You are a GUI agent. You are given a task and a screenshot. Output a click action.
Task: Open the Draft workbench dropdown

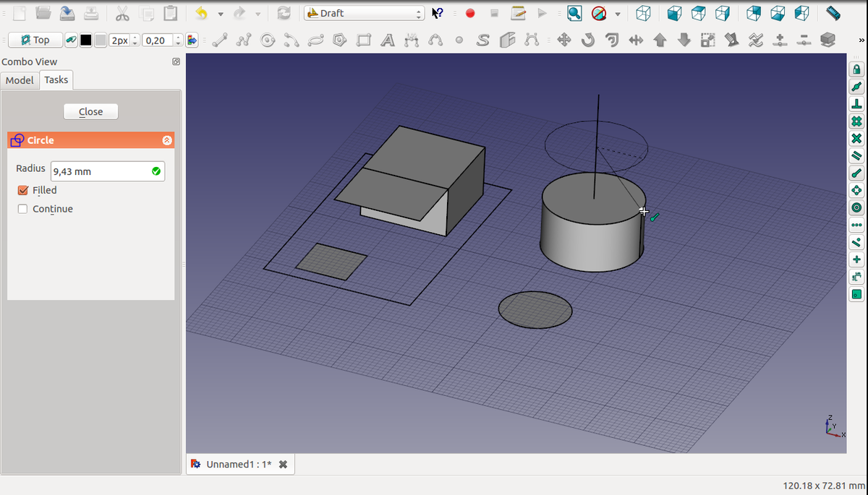point(364,13)
